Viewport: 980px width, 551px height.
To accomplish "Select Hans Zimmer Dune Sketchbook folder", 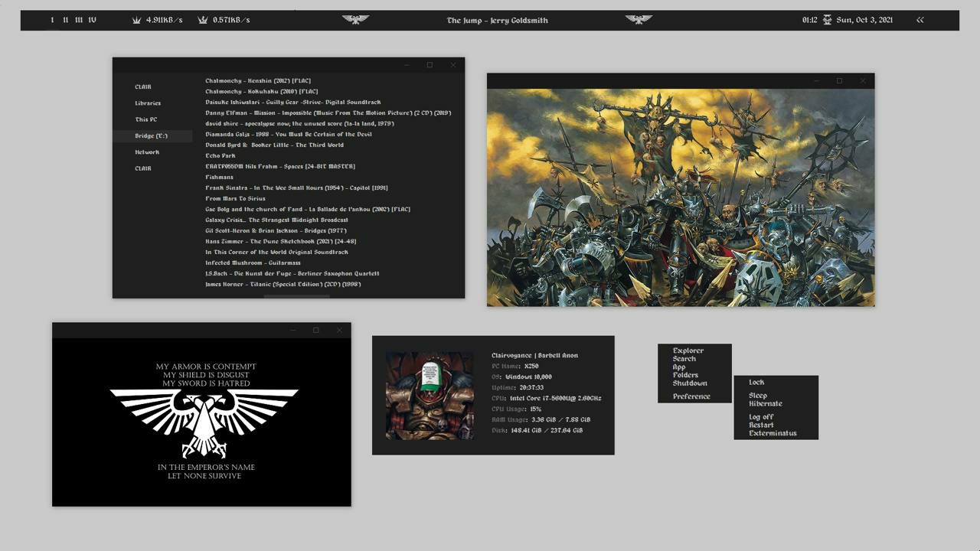I will coord(280,241).
